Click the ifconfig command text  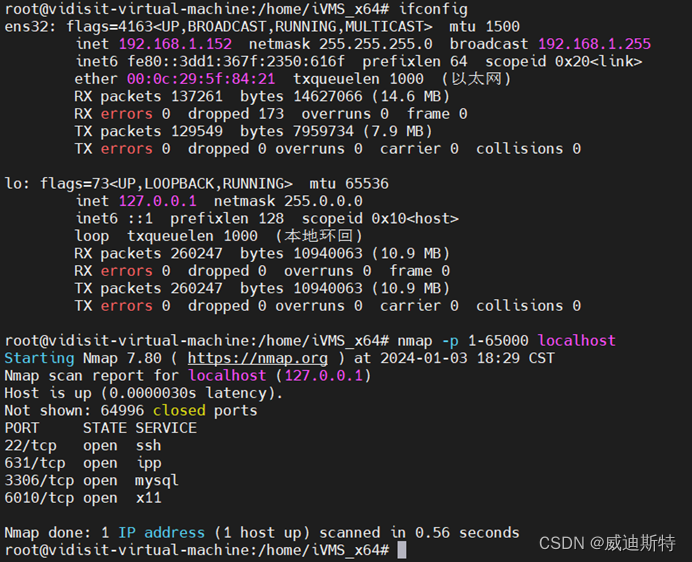coord(433,9)
